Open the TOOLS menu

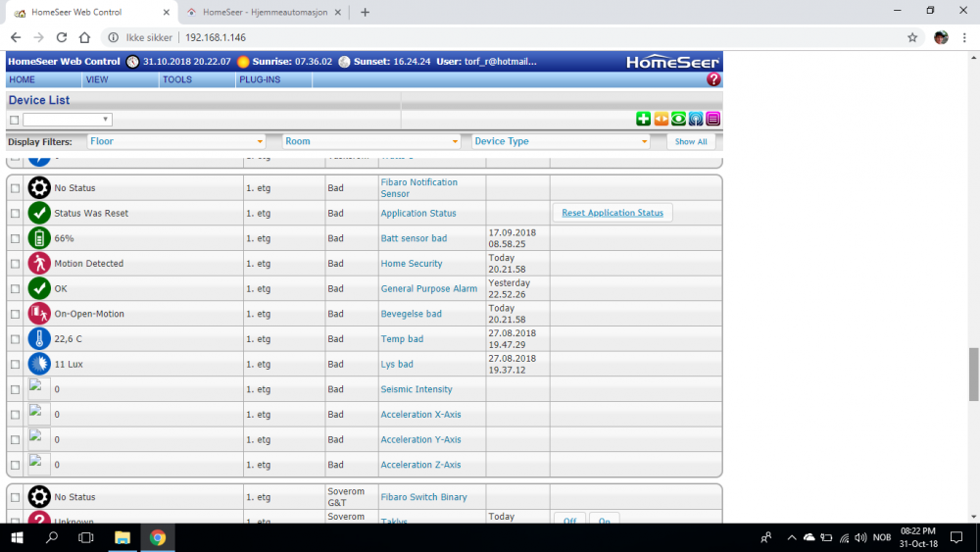pos(177,79)
